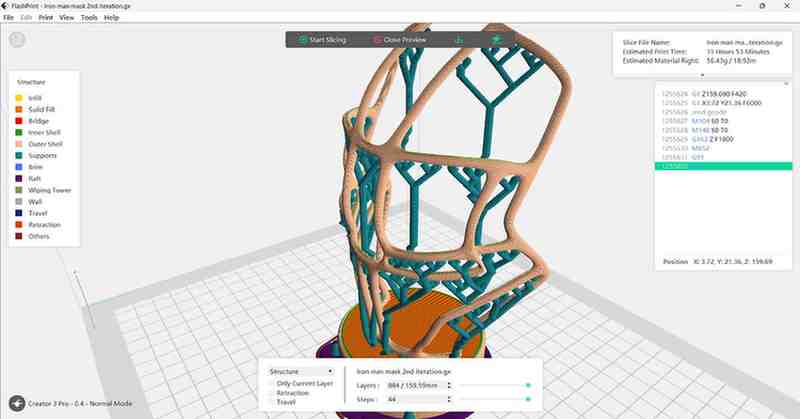The width and height of the screenshot is (800, 419).
Task: Click the FlashPrint app icon in title bar
Action: (x=5, y=6)
